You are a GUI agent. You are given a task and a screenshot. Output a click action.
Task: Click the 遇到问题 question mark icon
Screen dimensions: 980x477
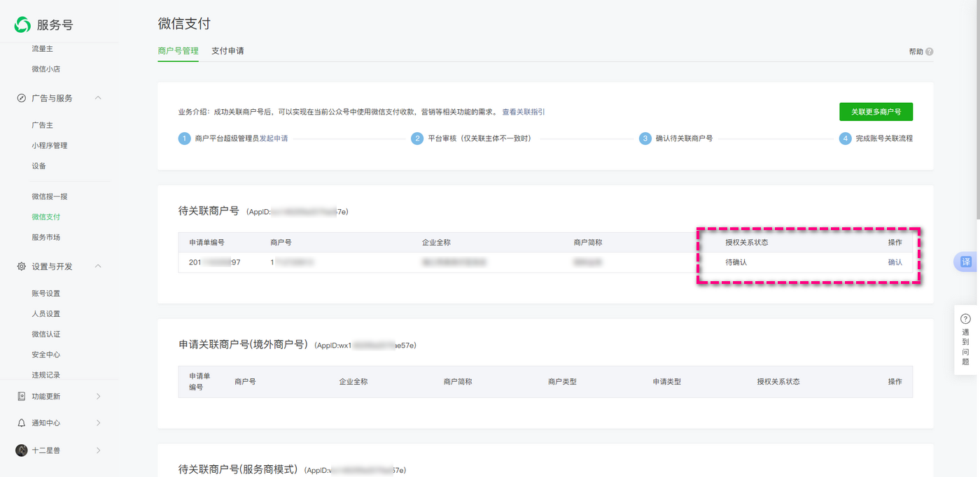coord(966,319)
